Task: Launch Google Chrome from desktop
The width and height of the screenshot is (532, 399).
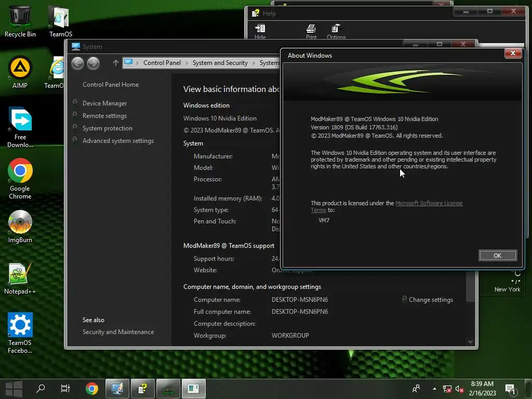Action: pyautogui.click(x=20, y=179)
